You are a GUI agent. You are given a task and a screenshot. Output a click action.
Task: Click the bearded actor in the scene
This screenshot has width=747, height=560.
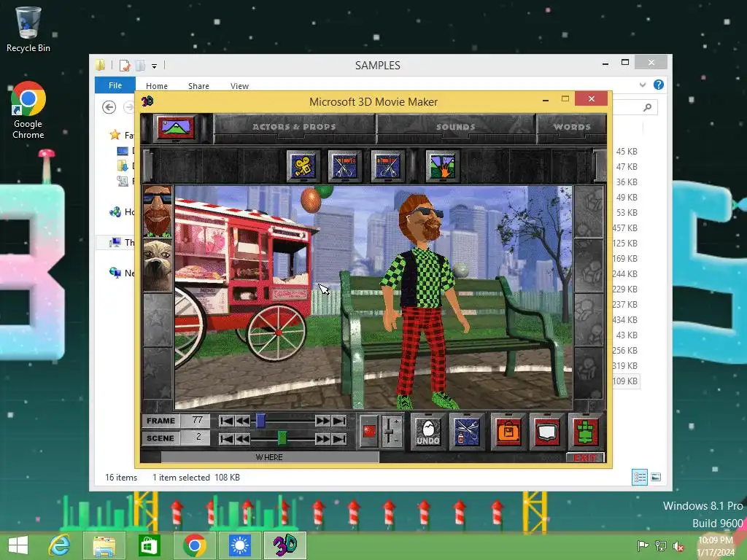point(423,301)
